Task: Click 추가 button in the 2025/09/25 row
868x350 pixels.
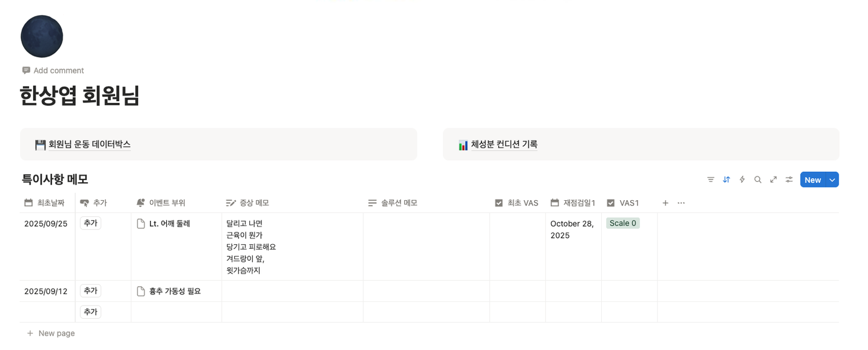Action: pyautogui.click(x=90, y=223)
